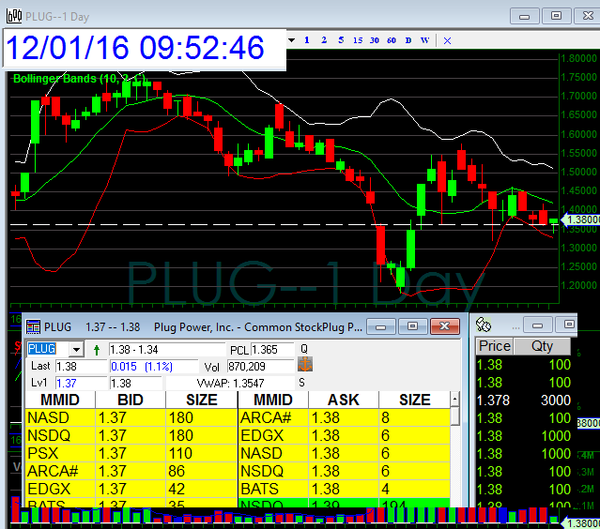Select the 5-minute chart interval
Image resolution: width=600 pixels, height=529 pixels.
[x=341, y=40]
